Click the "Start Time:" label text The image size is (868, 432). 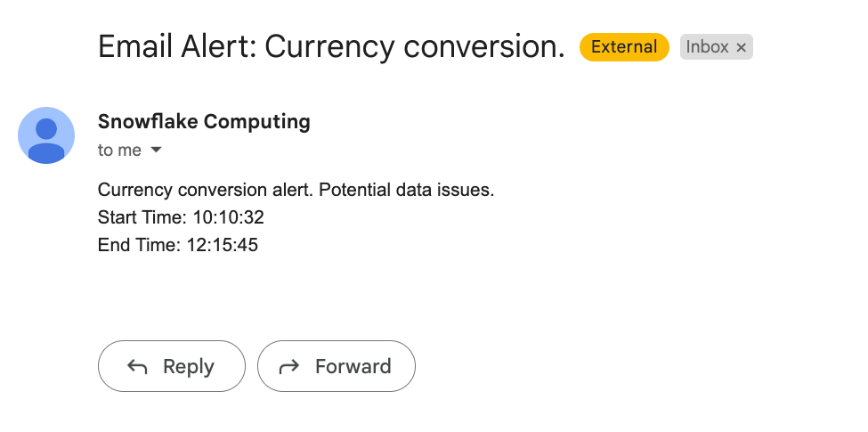[142, 217]
